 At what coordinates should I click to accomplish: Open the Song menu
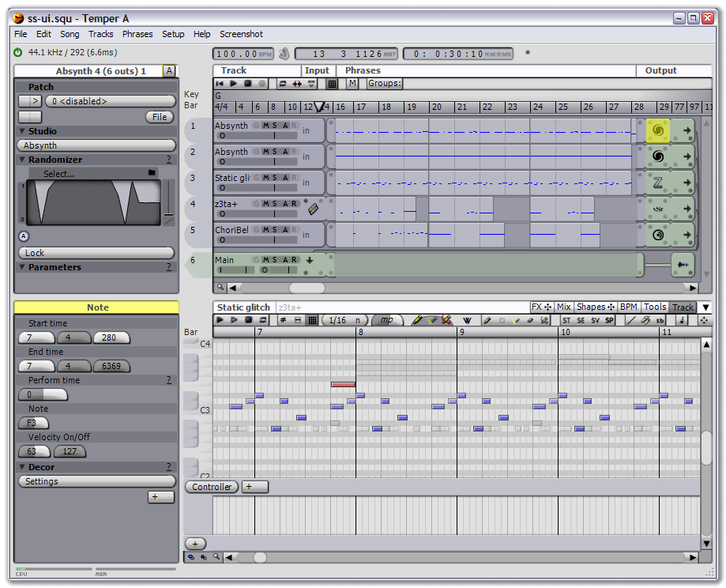pyautogui.click(x=70, y=34)
